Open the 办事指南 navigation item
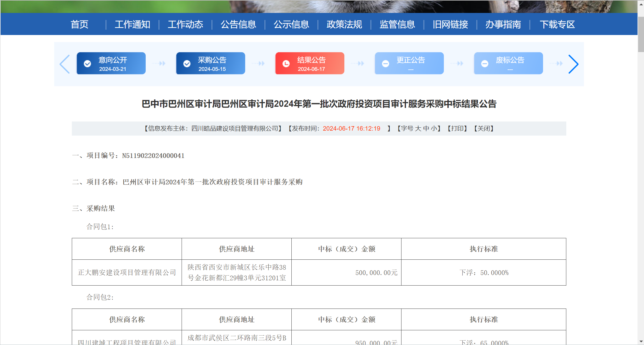644x345 pixels. pos(503,24)
